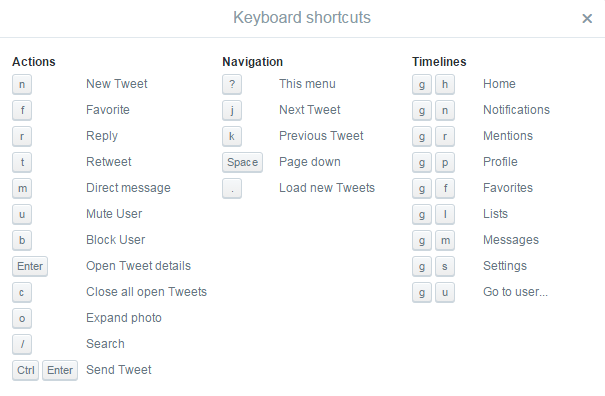Click the 'b' key icon for Block User

[22, 240]
